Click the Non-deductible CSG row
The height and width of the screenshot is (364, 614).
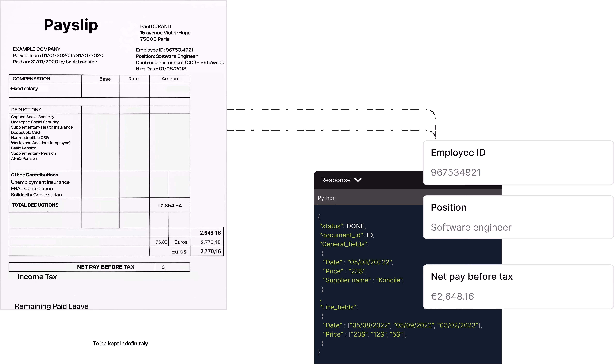(x=30, y=138)
